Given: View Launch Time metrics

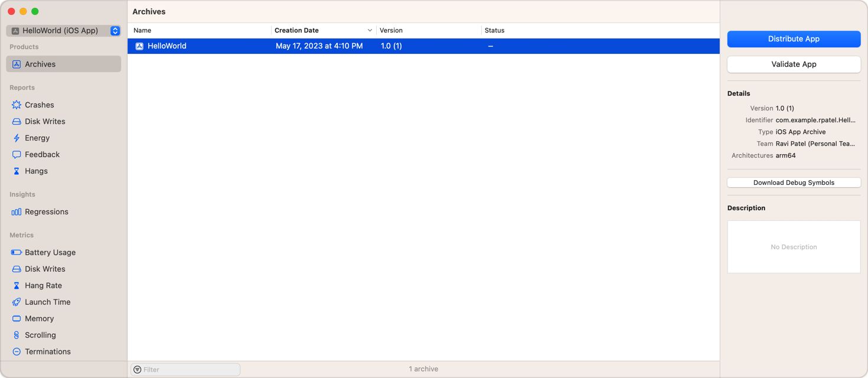Looking at the screenshot, I should (x=64, y=302).
